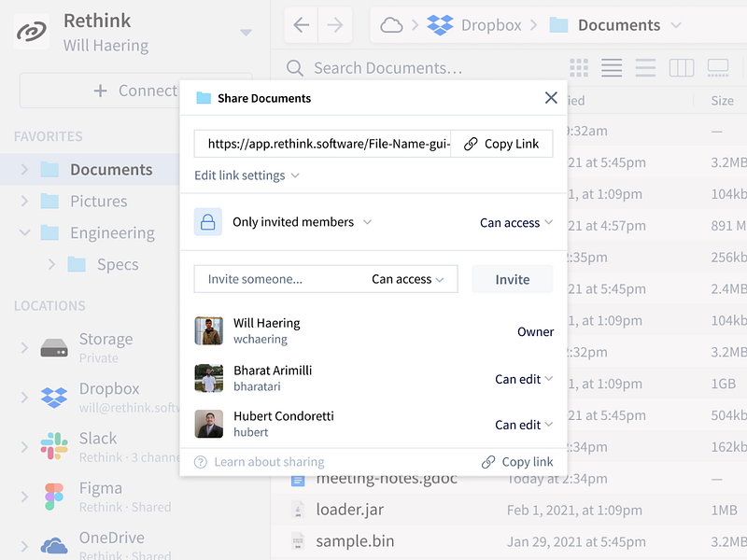
Task: Switch to list view icon
Action: tap(612, 68)
